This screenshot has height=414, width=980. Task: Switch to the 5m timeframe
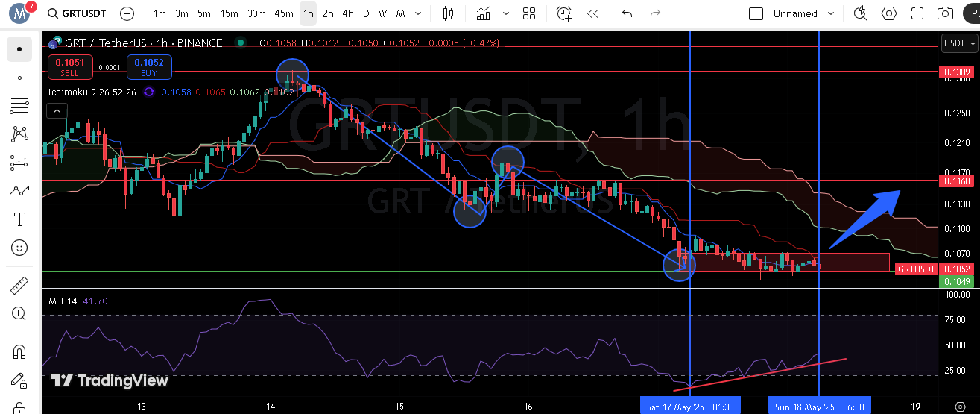click(204, 13)
